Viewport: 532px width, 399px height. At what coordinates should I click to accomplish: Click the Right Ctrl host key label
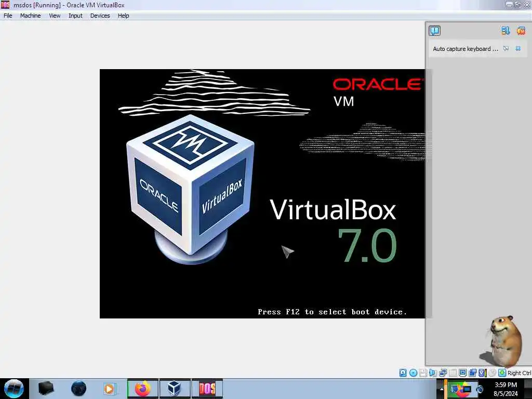pos(520,373)
